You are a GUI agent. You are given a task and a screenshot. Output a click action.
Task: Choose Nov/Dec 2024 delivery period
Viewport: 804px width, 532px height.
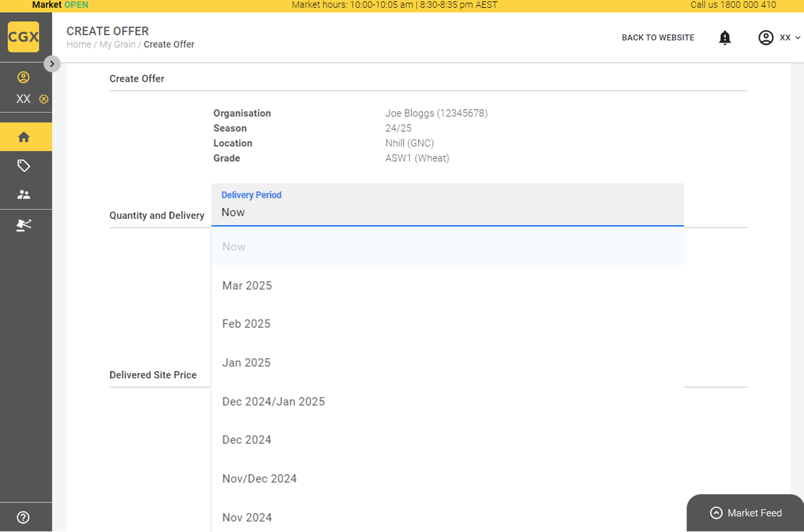[259, 478]
